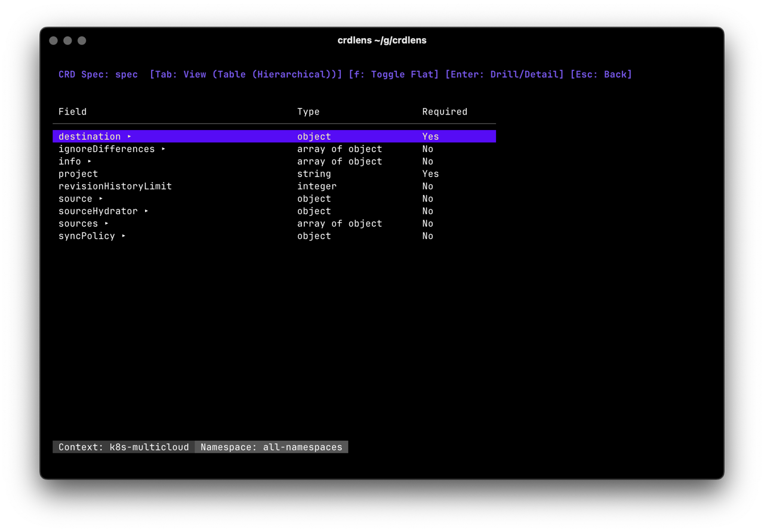Click the Namespace: all-namespaces status segment

click(x=272, y=447)
